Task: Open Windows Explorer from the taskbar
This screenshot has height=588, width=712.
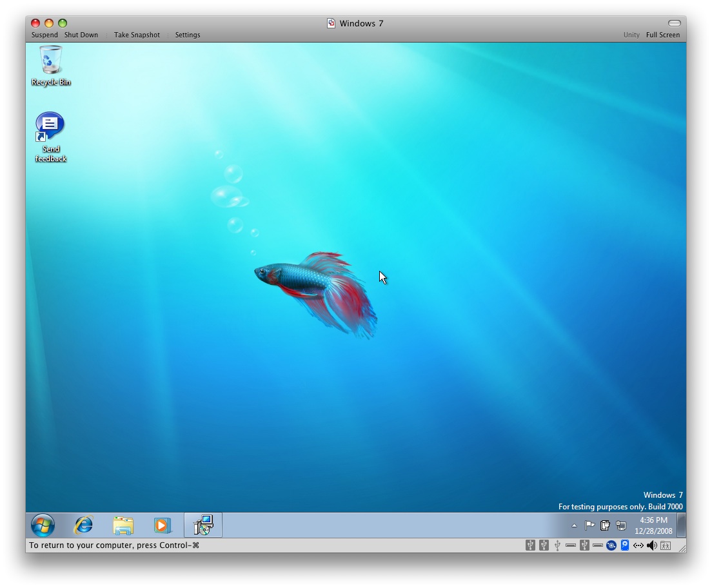Action: [123, 525]
